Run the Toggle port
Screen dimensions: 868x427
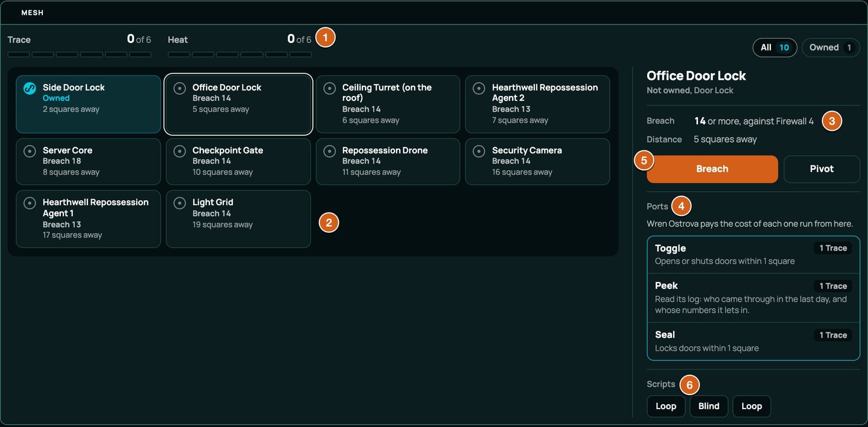point(753,254)
